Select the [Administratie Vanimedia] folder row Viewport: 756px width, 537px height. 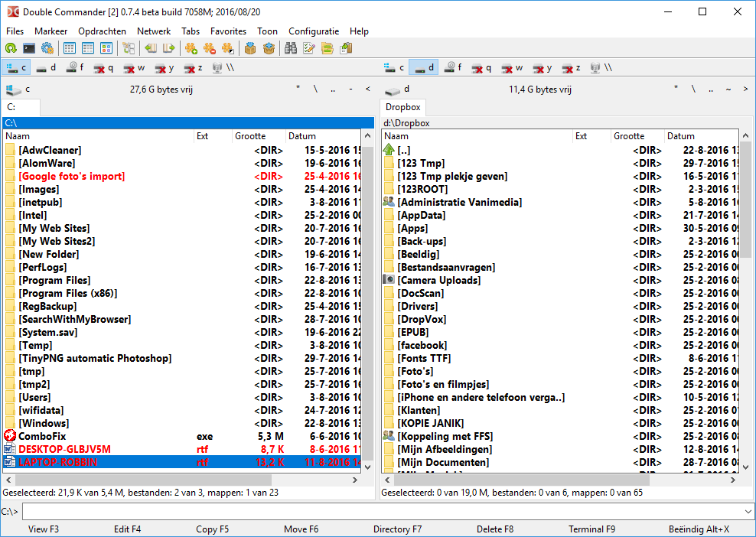pyautogui.click(x=560, y=202)
